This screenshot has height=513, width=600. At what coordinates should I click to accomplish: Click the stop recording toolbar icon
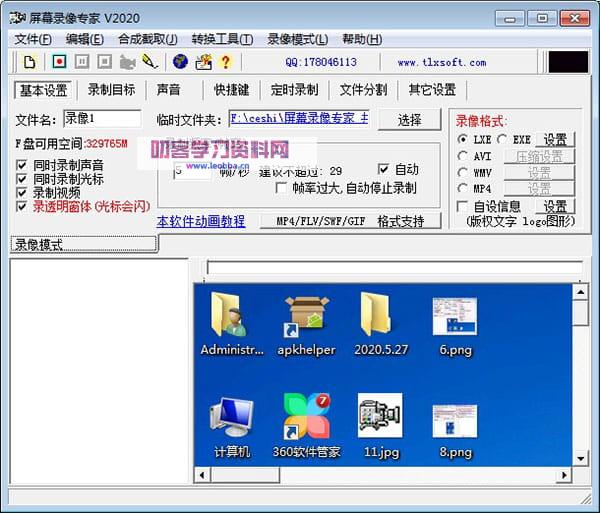tap(104, 62)
